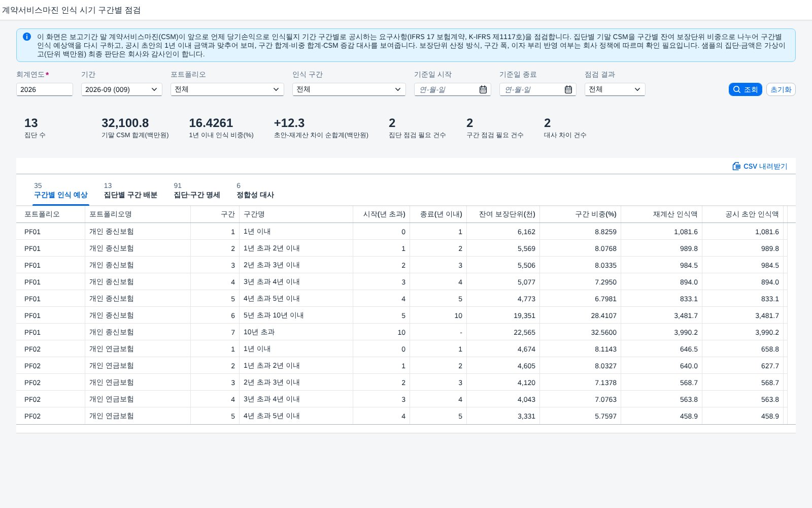Click the info icon in the message strip

(27, 37)
